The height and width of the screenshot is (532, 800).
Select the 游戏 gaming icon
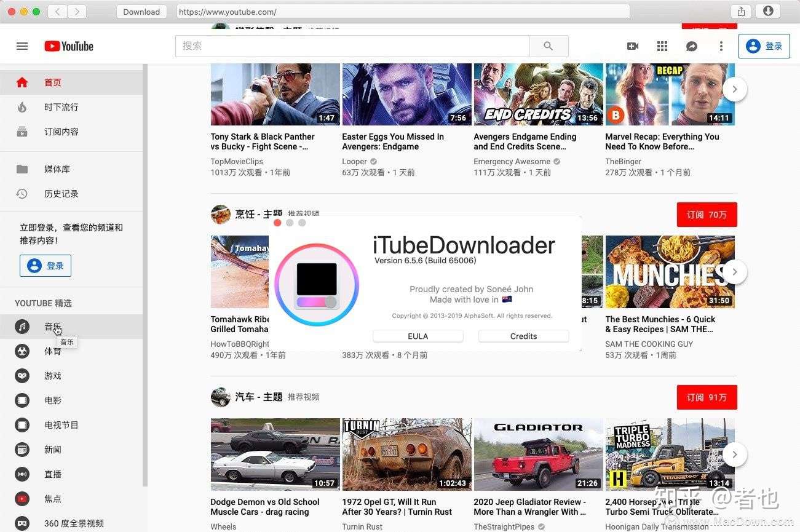(x=22, y=376)
